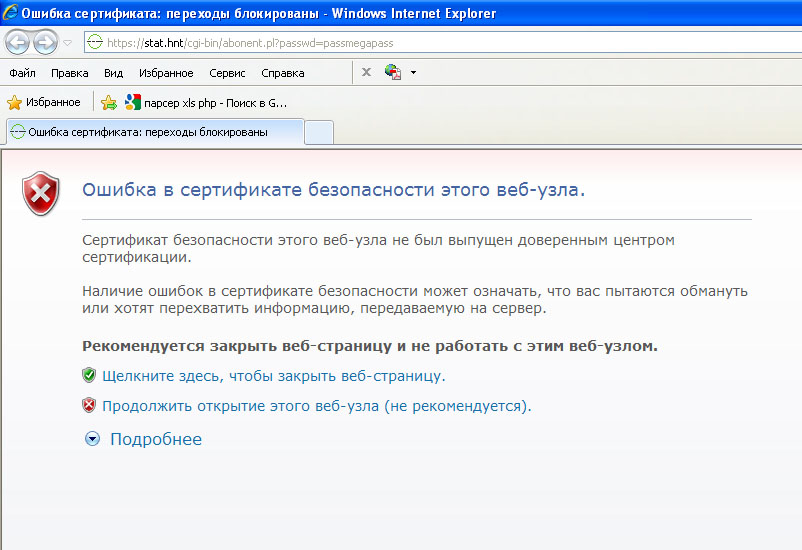Screen dimensions: 802x550
Task: Open a new blank tab
Action: (x=319, y=132)
